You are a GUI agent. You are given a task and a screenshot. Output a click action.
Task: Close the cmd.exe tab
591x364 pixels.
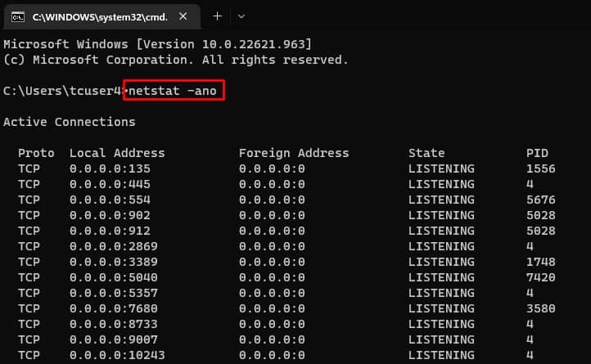(x=183, y=16)
